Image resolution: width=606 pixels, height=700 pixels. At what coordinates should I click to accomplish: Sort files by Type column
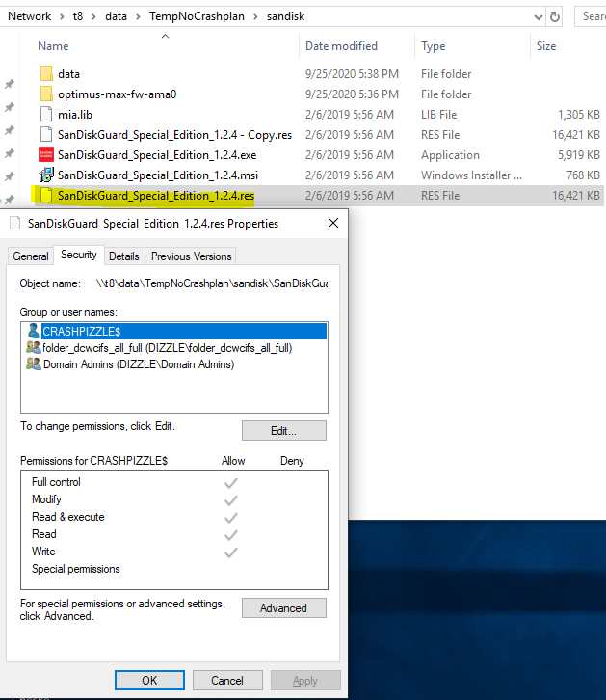click(433, 46)
